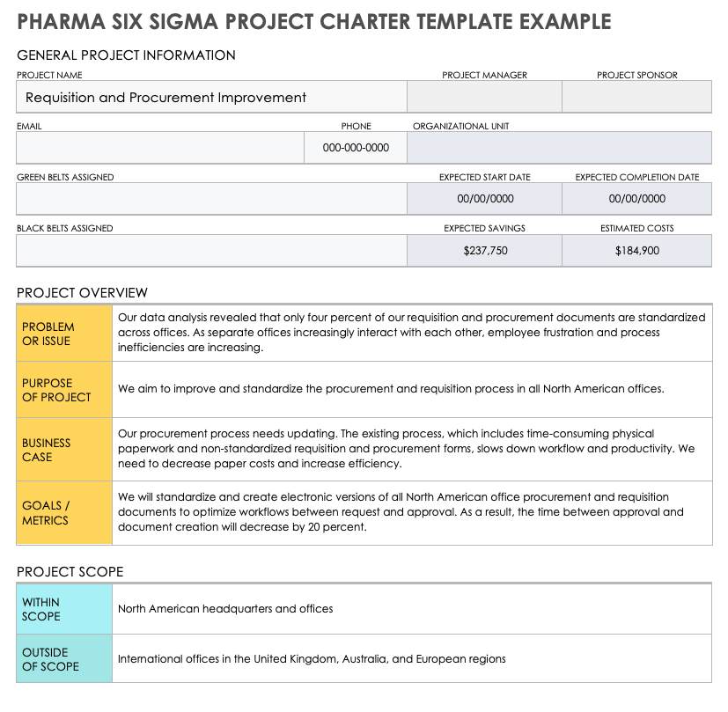Select the Estimated Costs $184,900 cell

pyautogui.click(x=636, y=251)
